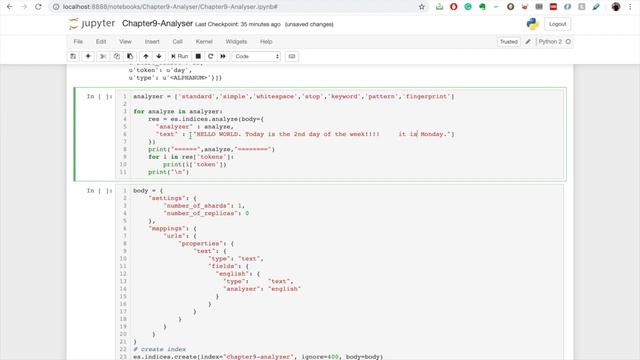Move selected cell down arrow
This screenshot has width=640, height=360.
[159, 56]
